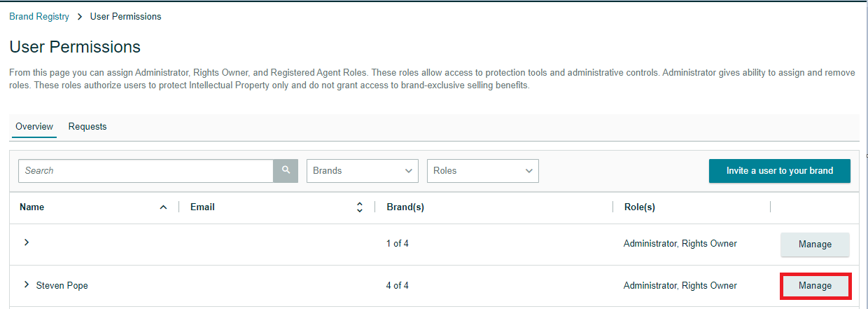
Task: Click the Email column header label
Action: tap(202, 207)
